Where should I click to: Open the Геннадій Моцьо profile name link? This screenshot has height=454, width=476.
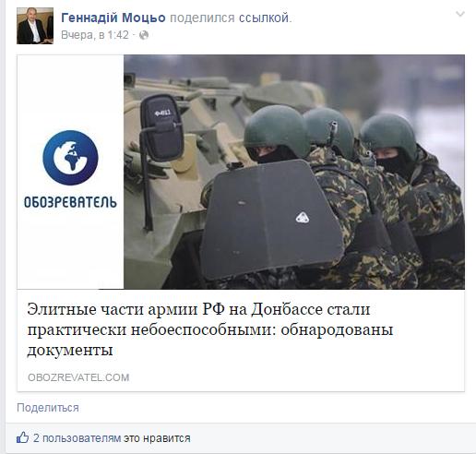[x=113, y=18]
